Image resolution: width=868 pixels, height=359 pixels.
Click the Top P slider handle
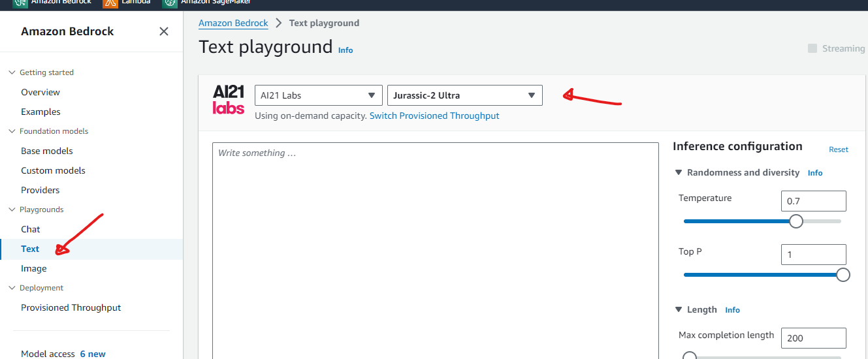point(843,275)
